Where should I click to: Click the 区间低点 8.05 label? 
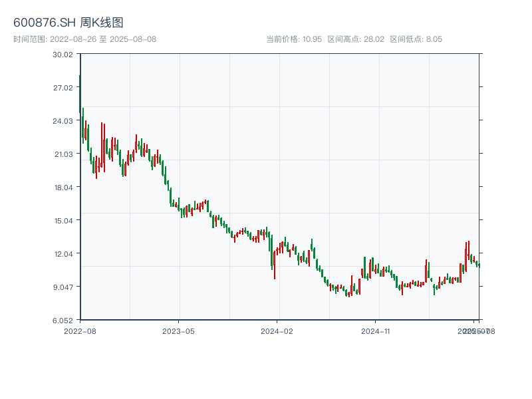pos(416,39)
